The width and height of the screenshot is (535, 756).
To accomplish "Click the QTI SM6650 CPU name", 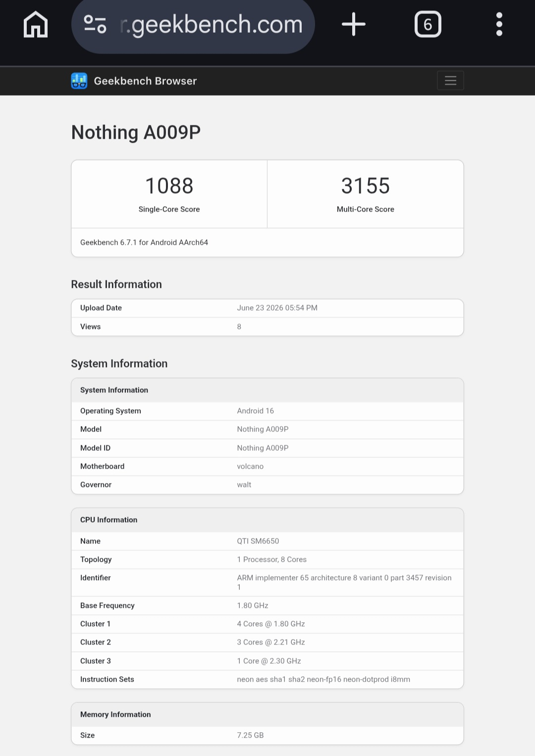I will point(258,541).
